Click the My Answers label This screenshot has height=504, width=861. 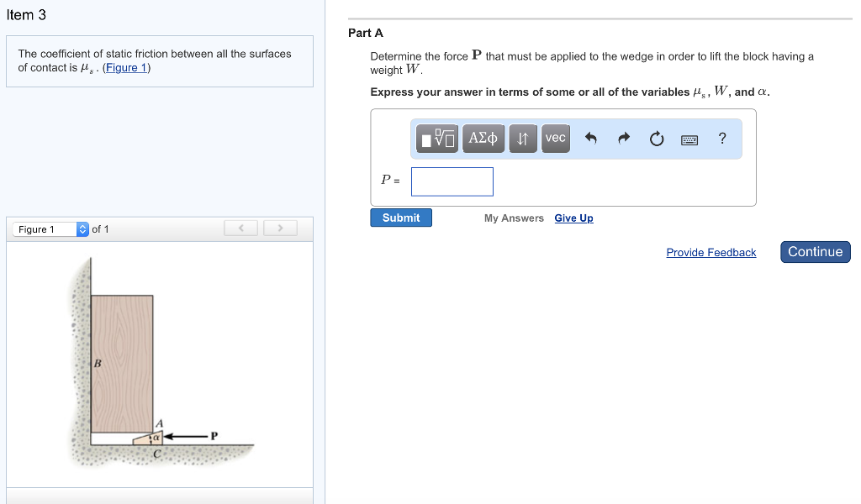[x=513, y=218]
